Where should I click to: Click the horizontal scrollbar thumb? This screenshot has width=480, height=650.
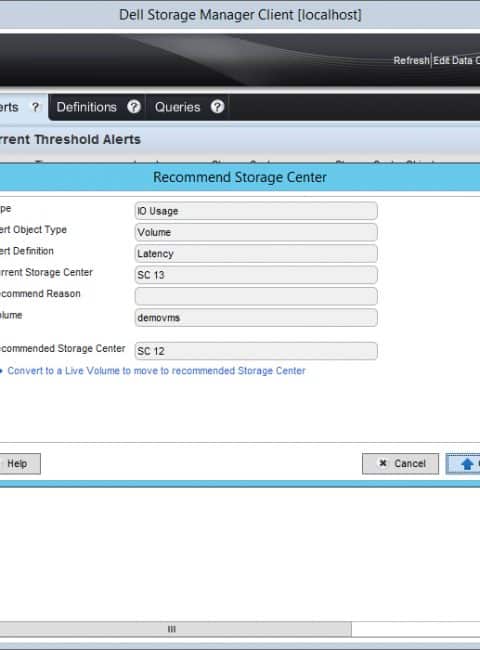point(174,629)
